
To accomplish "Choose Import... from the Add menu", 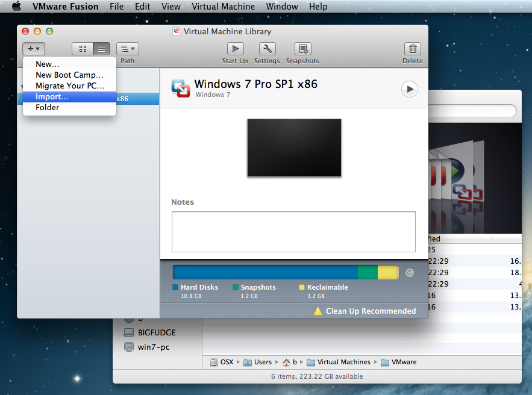I will tap(52, 96).
